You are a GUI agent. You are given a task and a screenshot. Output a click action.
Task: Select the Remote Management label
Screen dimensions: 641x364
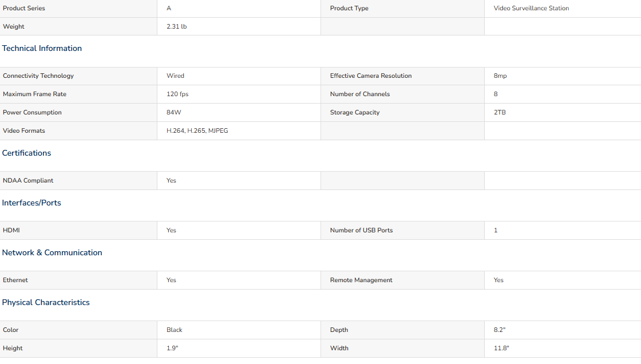(x=361, y=280)
